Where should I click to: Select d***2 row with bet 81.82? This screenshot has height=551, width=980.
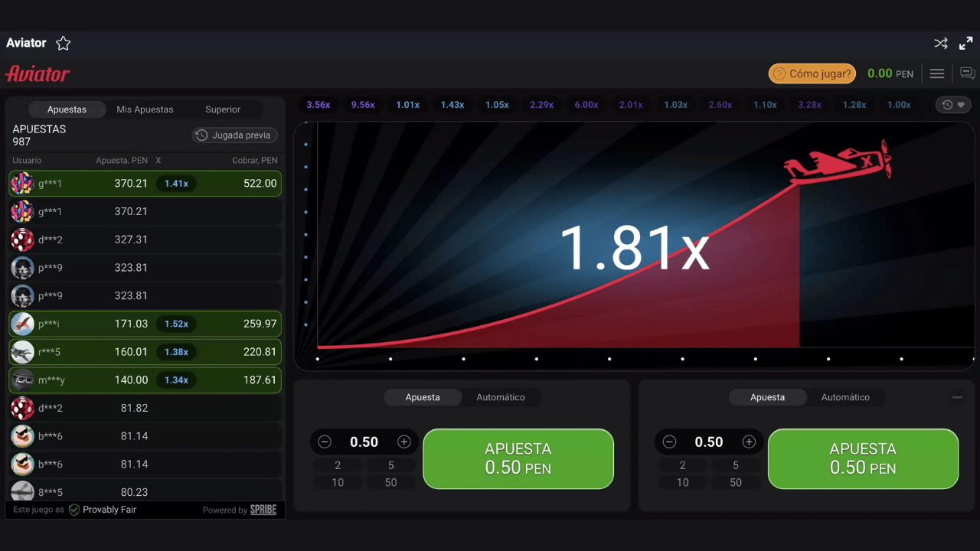pyautogui.click(x=145, y=408)
